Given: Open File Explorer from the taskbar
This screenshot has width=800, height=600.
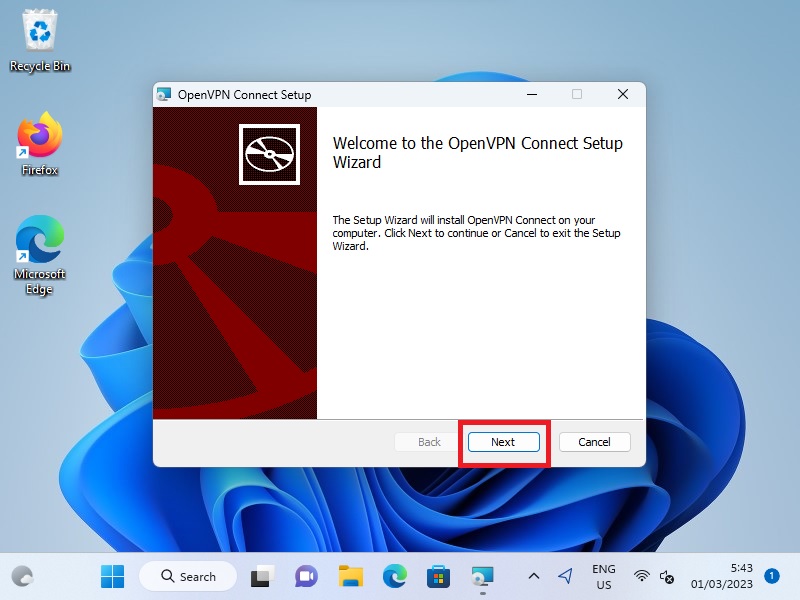Looking at the screenshot, I should 350,576.
